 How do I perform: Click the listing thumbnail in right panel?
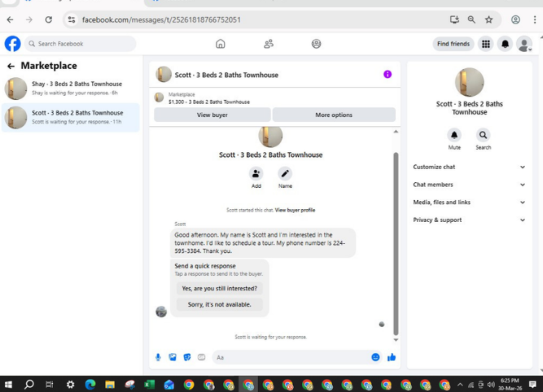pos(469,82)
